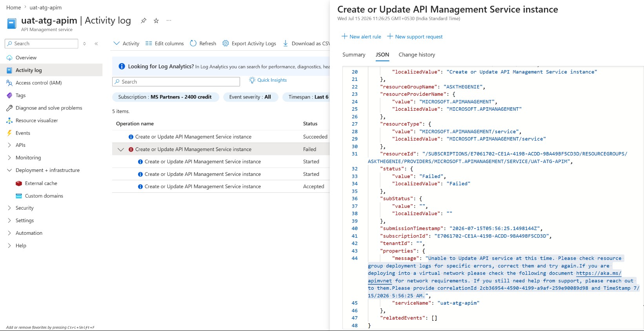Image resolution: width=644 pixels, height=331 pixels.
Task: Focus the left menu Search box
Action: (42, 44)
